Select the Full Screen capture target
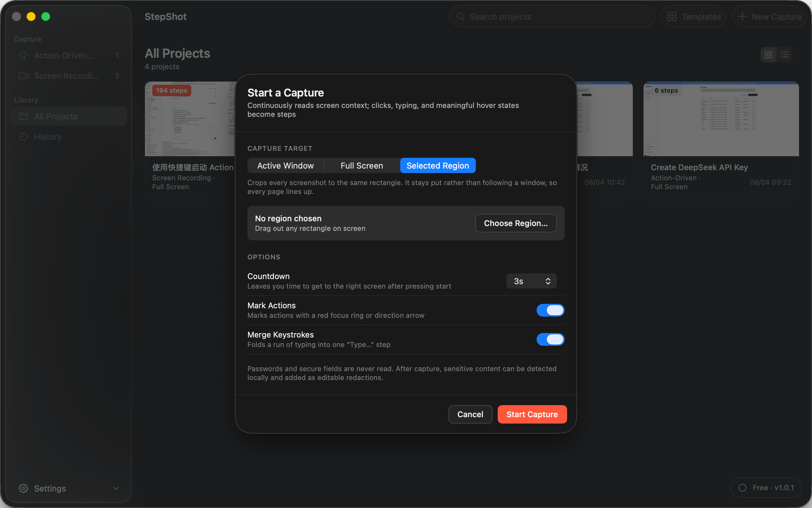This screenshot has width=812, height=508. coord(362,166)
